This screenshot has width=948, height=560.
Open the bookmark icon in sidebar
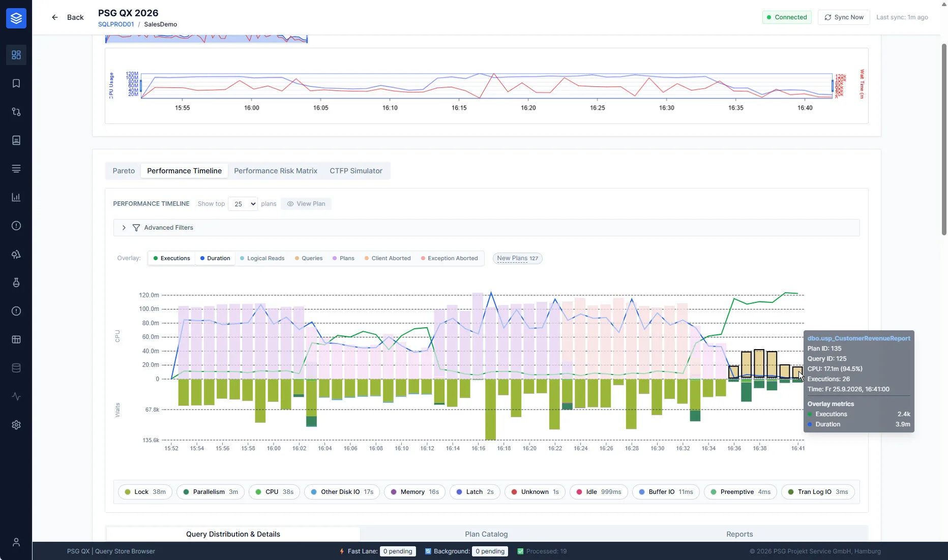click(16, 83)
